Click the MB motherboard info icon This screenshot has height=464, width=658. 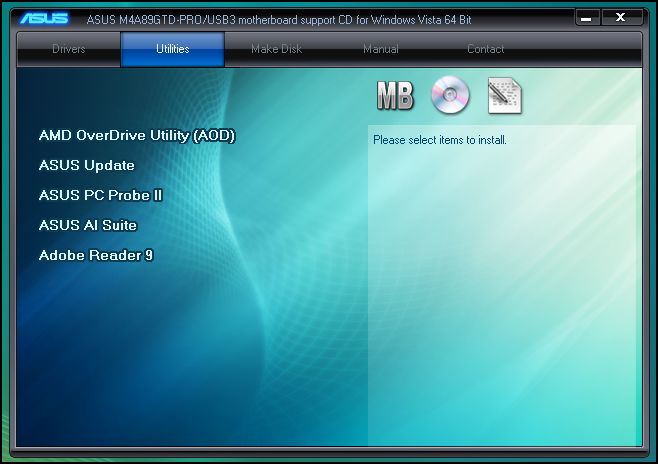pos(395,96)
